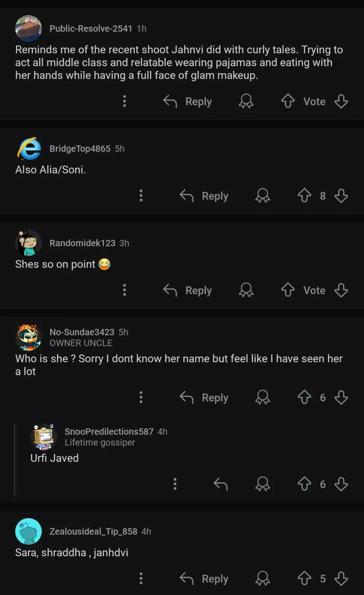Screen dimensions: 364x595
Task: Tap No-Sundae3423's profile avatar
Action: (x=28, y=337)
